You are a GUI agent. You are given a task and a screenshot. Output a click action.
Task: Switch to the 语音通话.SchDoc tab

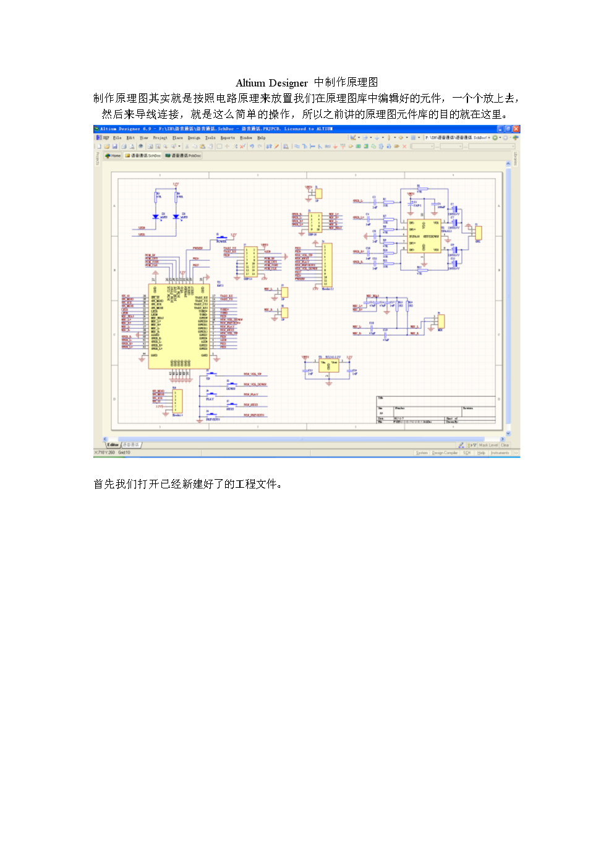pos(143,156)
